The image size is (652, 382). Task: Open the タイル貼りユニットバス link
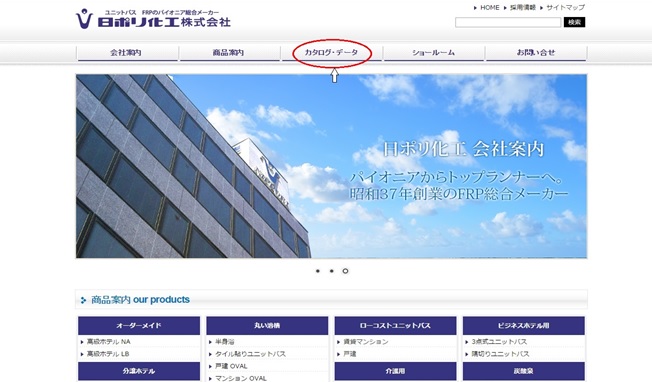tap(250, 354)
